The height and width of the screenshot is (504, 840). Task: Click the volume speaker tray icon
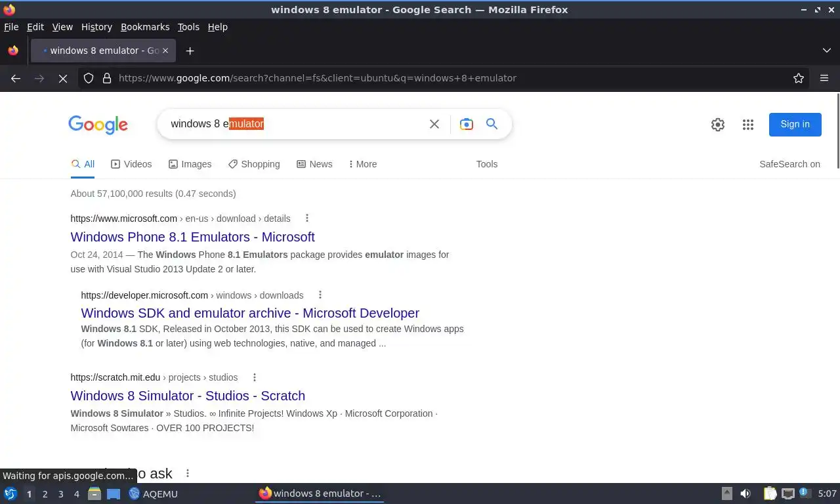pos(745,493)
